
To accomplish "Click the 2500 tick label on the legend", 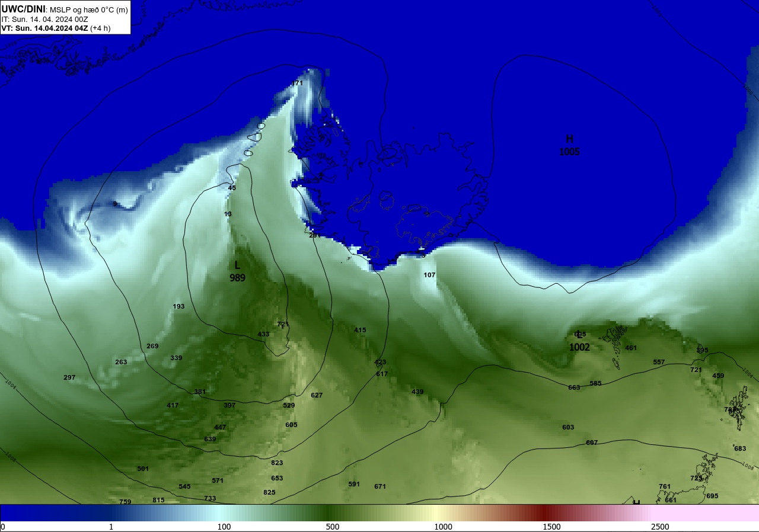I will 660,527.
